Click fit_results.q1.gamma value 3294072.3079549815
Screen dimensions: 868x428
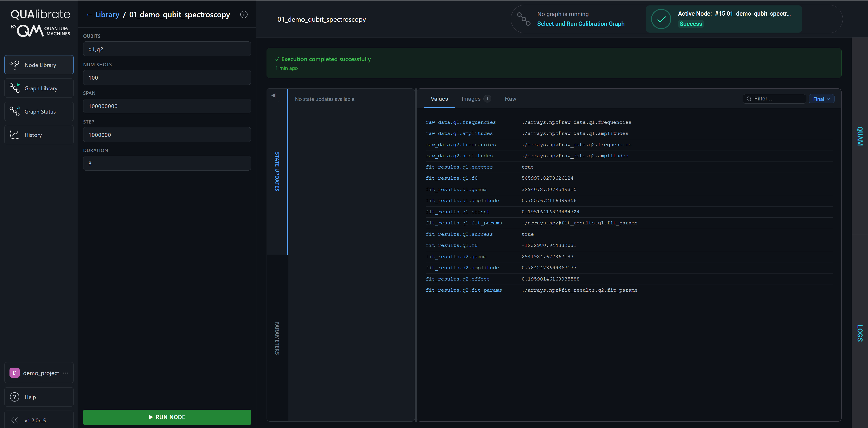(549, 189)
